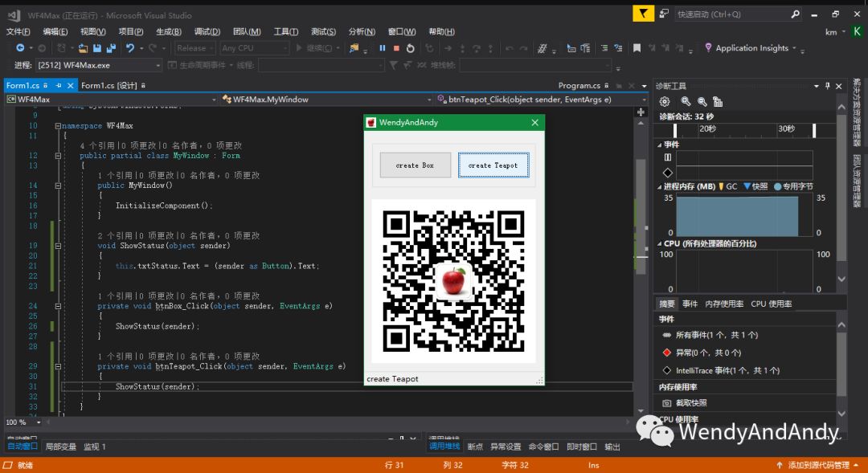Pause debugging with the break-all icon

[382, 48]
